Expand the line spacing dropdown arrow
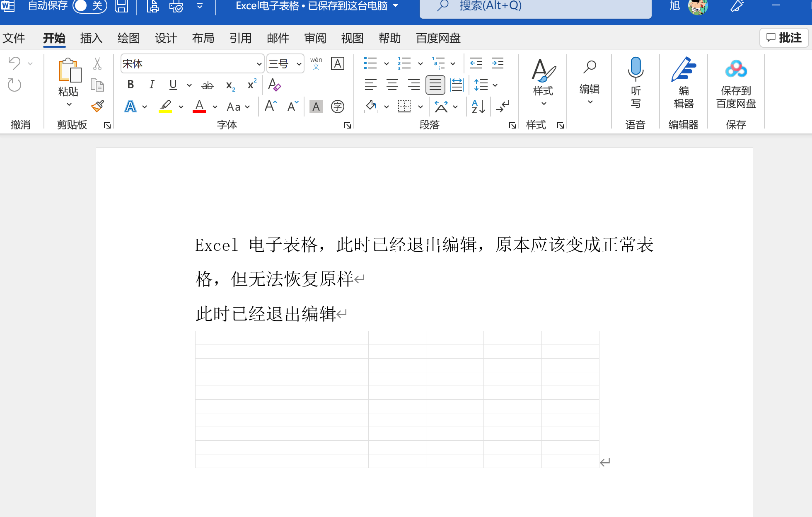This screenshot has height=517, width=812. (495, 85)
